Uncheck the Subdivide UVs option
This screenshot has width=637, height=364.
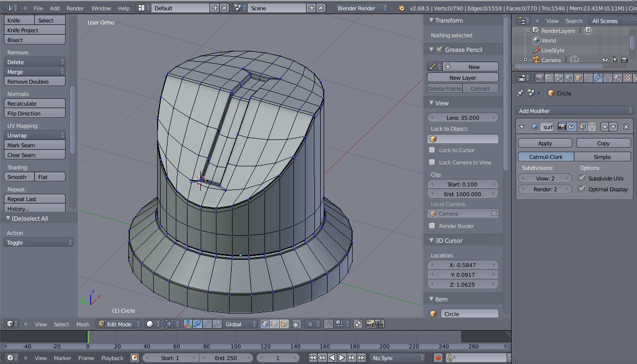click(x=581, y=179)
